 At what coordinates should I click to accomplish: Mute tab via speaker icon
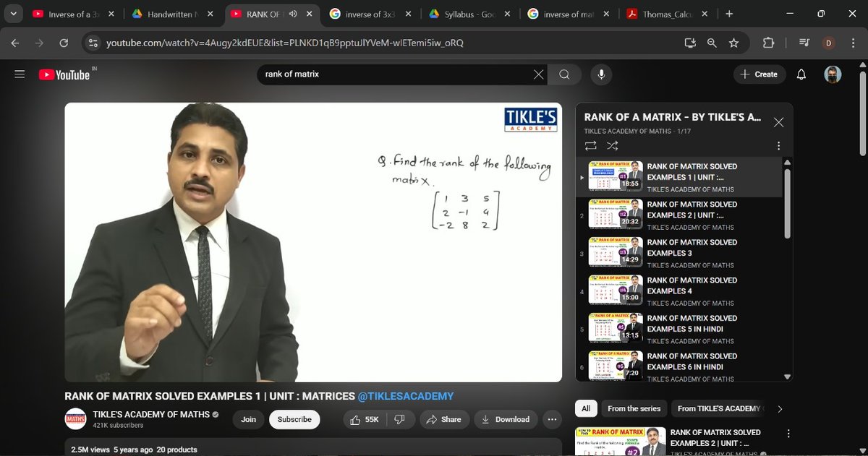pos(293,14)
